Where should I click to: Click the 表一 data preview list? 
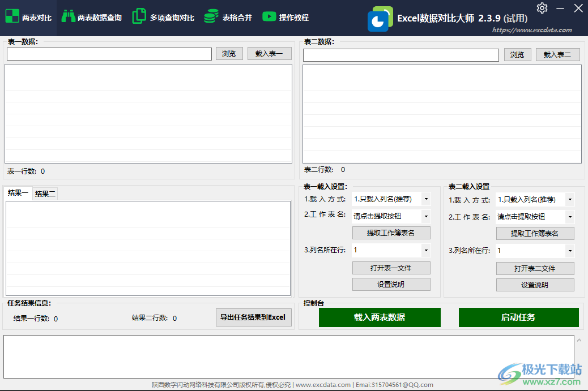click(x=148, y=114)
